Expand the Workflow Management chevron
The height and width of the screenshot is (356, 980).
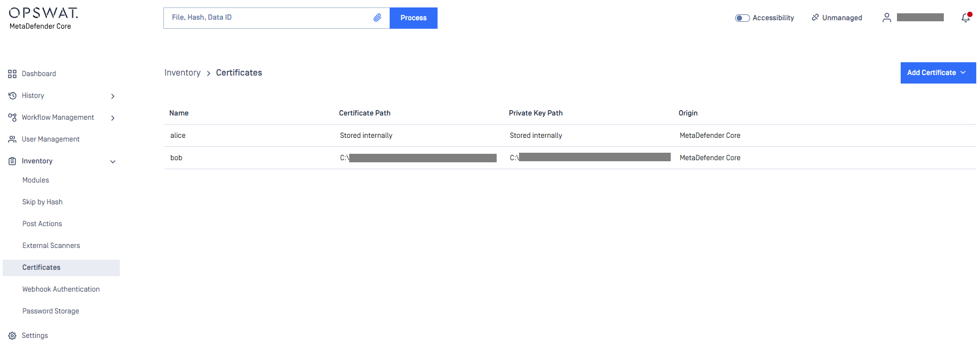coord(112,118)
